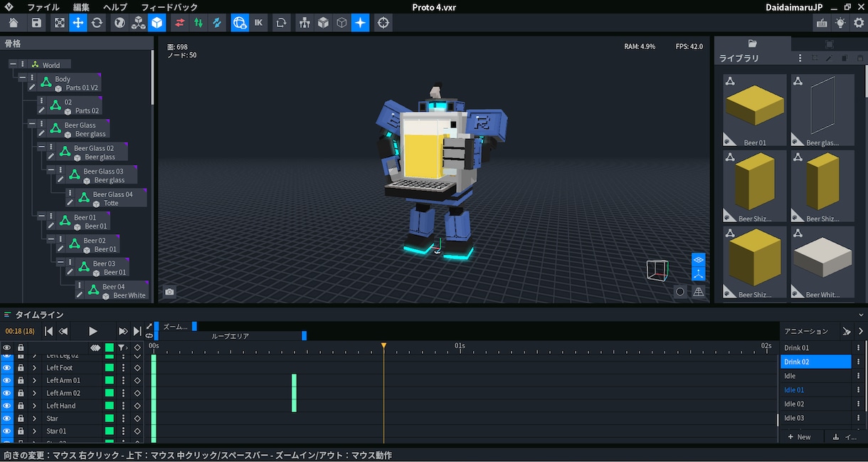
Task: Select the Rotate tool in the toolbar
Action: (97, 23)
